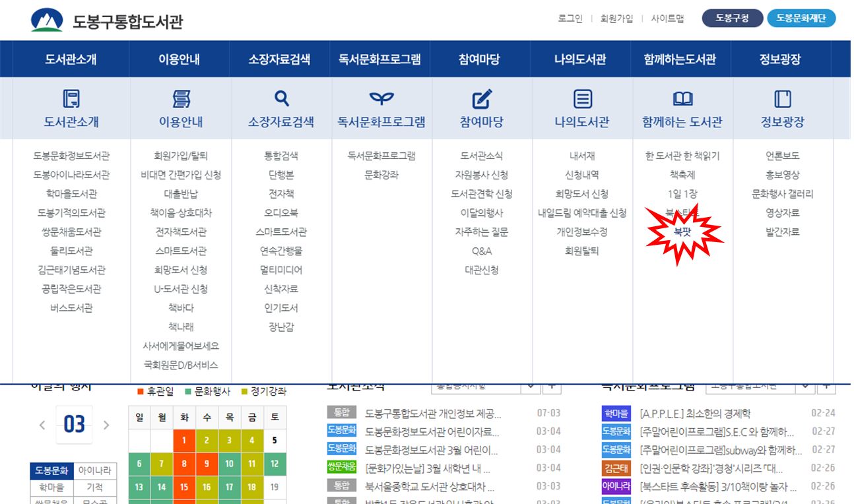Go to previous month in calendar
This screenshot has height=504, width=854.
42,425
